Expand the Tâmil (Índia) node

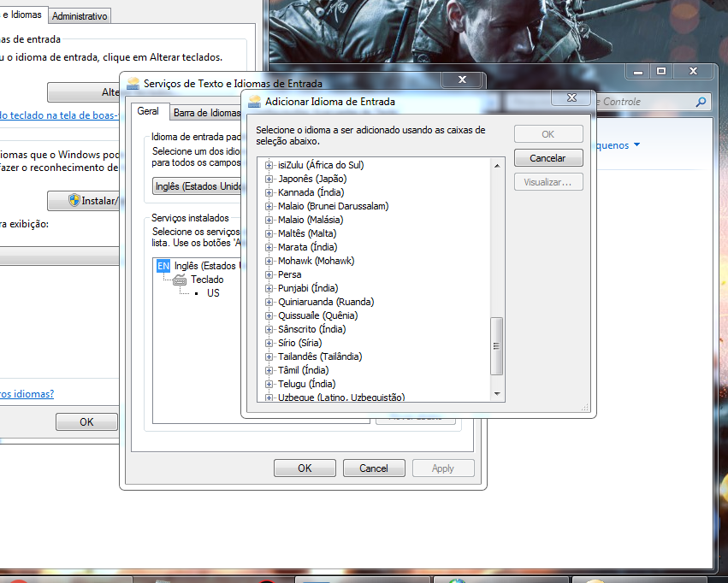(269, 370)
